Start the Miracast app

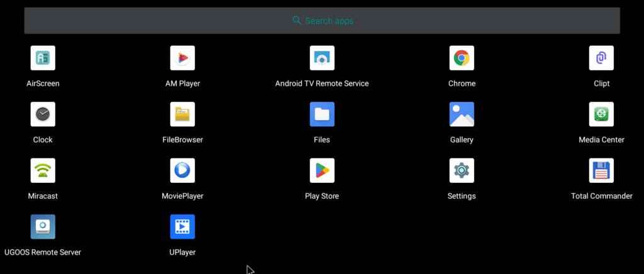point(43,170)
